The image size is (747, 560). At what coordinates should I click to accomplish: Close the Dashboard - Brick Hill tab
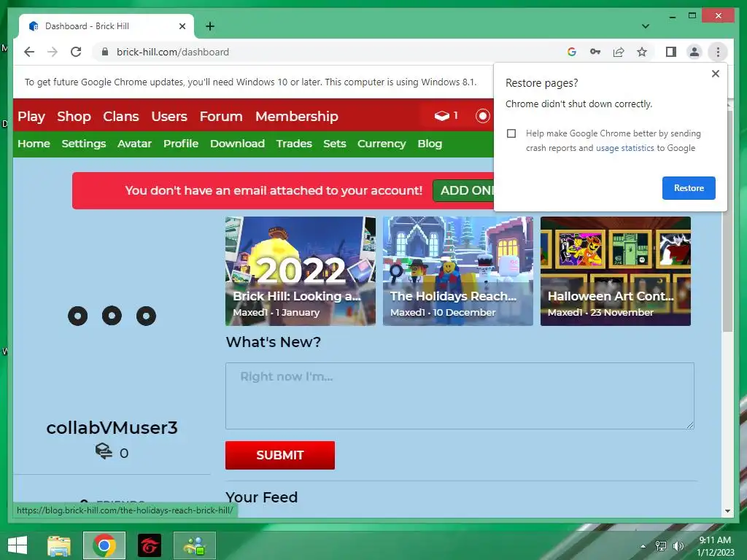click(182, 26)
